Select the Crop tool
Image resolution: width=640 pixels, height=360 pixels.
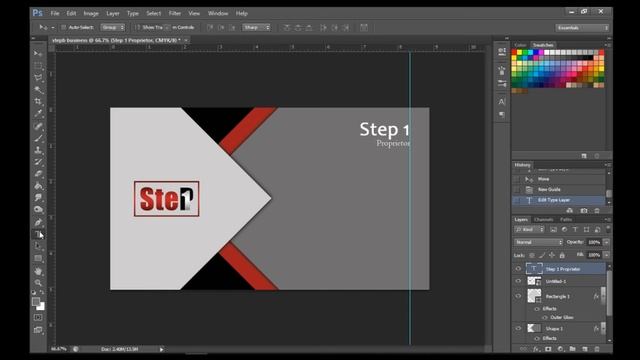pyautogui.click(x=38, y=101)
